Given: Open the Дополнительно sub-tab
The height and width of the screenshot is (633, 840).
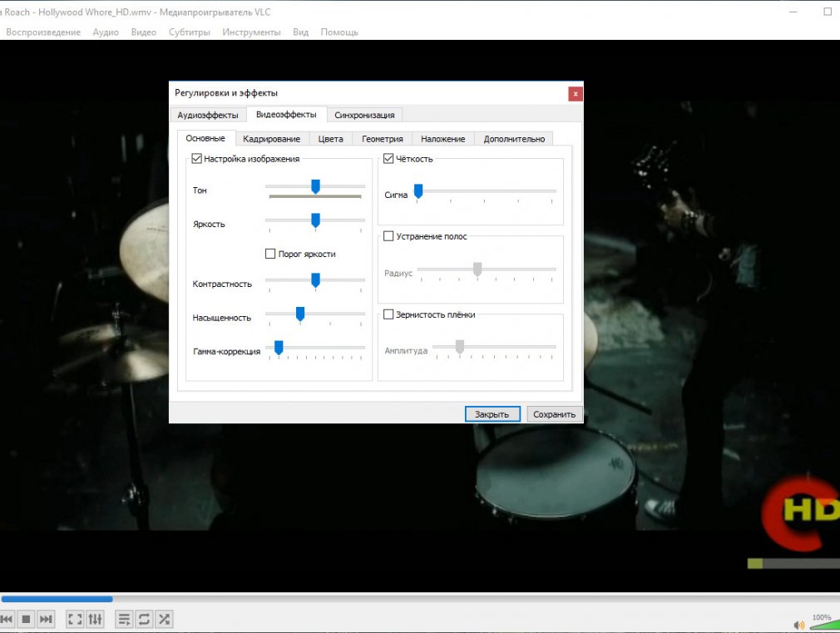Looking at the screenshot, I should point(514,139).
